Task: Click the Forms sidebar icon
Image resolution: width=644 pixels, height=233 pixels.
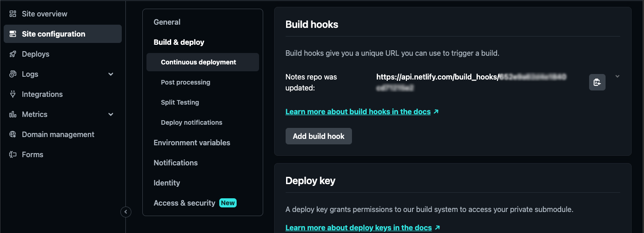Action: coord(13,154)
